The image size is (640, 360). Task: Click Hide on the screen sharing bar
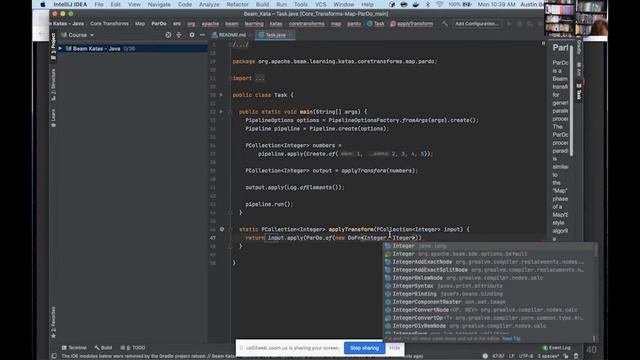[395, 348]
